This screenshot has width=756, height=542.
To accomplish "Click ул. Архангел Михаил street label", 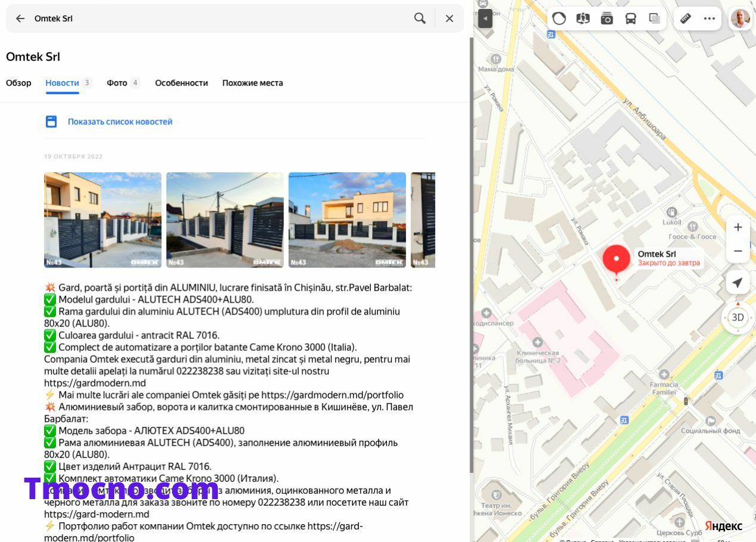I will (510, 415).
